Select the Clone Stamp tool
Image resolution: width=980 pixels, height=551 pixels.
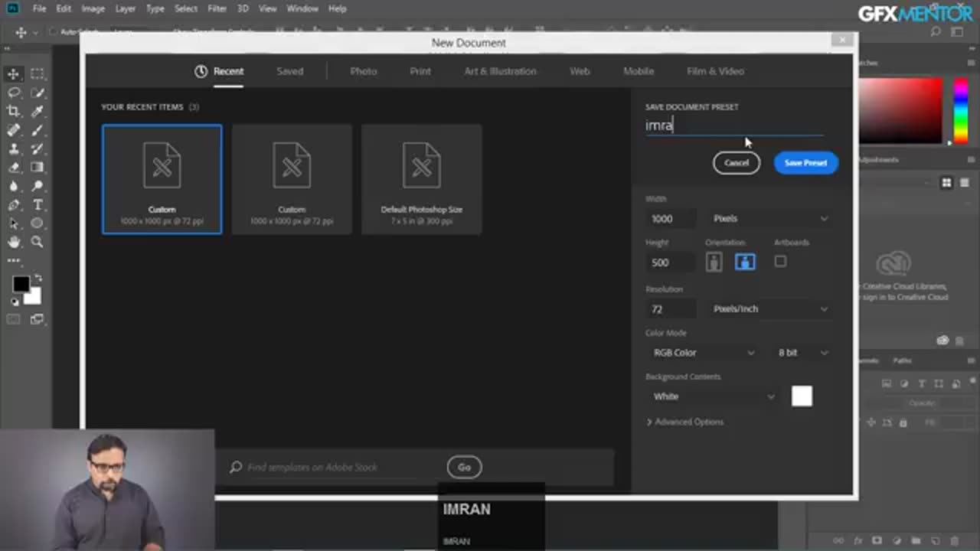[14, 148]
